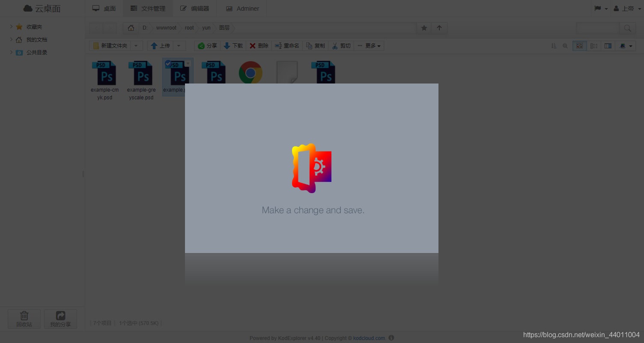Go up one directory with the arrow icon
644x343 pixels.
click(439, 28)
